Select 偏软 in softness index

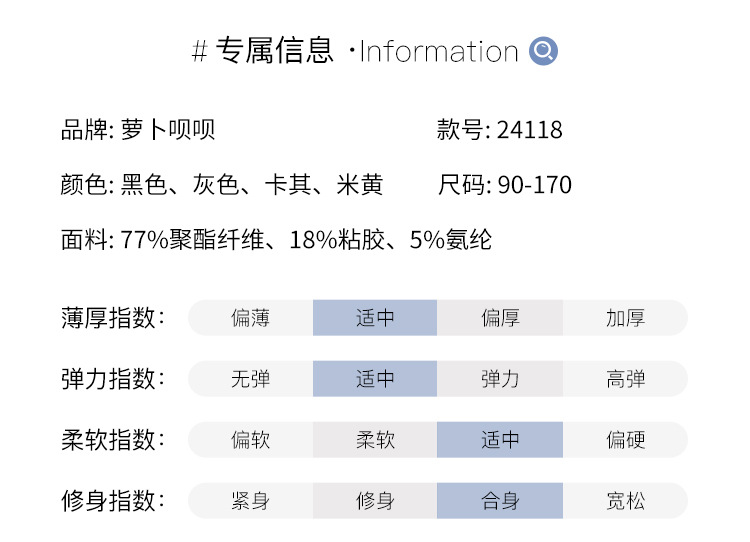251,440
